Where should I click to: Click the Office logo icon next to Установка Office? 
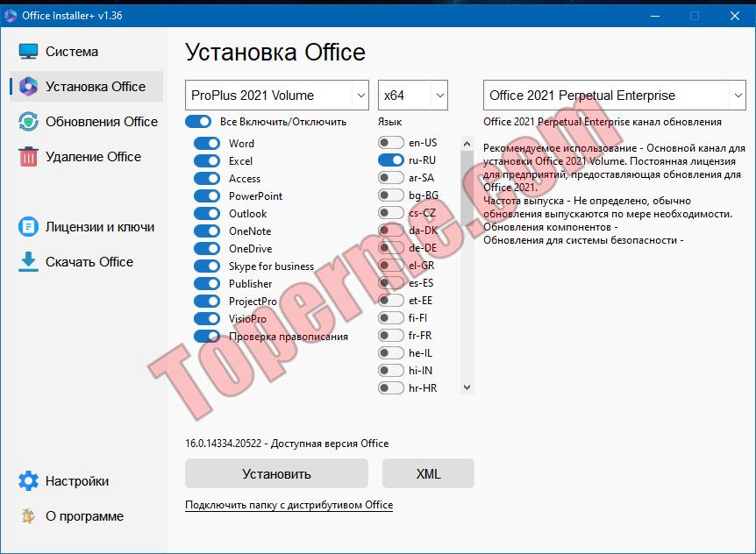coord(28,87)
